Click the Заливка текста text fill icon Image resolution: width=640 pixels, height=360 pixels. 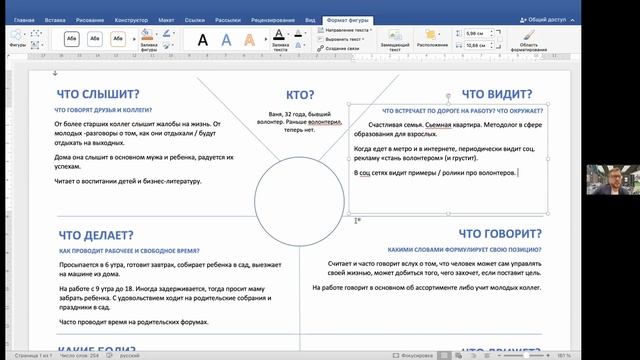click(279, 34)
